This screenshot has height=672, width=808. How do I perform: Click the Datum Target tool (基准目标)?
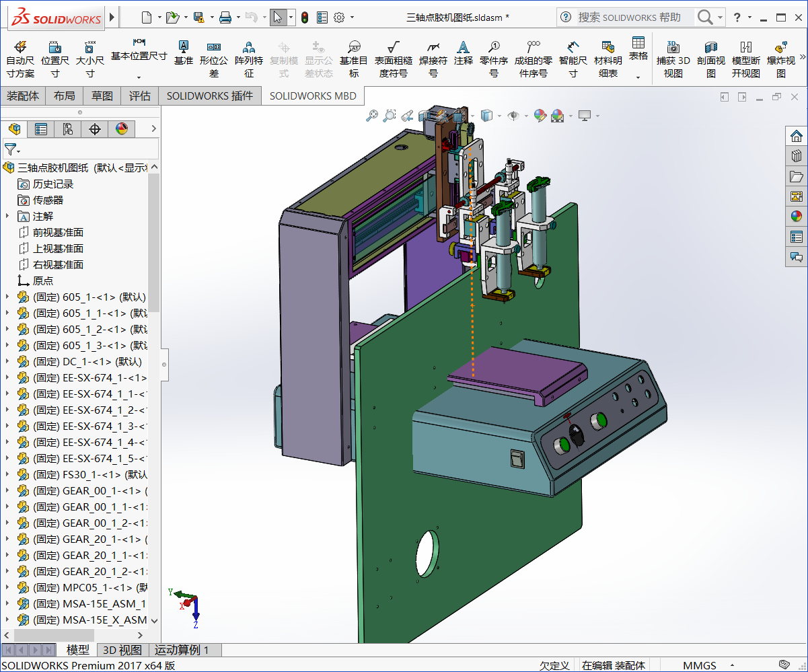[354, 59]
